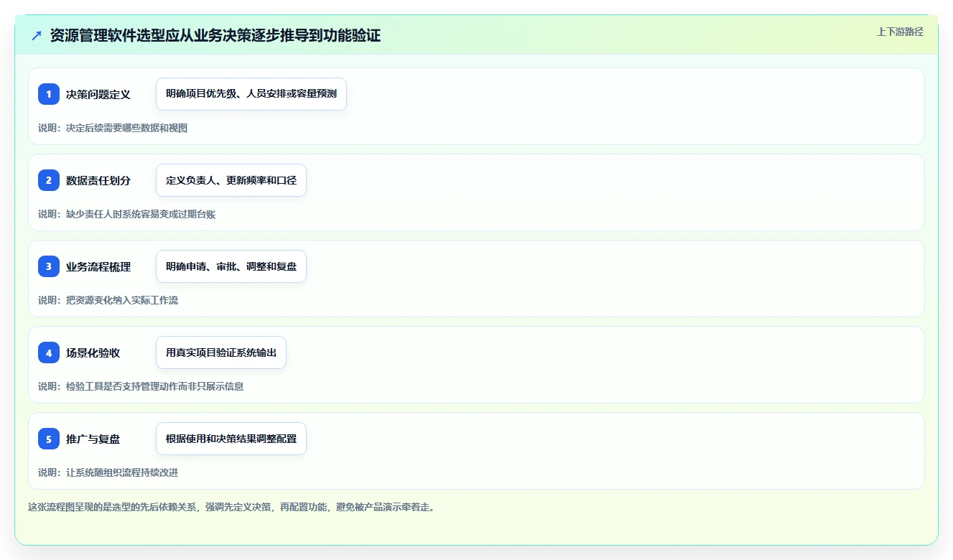Click the 决策问题定义 step title
This screenshot has height=560, width=953.
(98, 94)
